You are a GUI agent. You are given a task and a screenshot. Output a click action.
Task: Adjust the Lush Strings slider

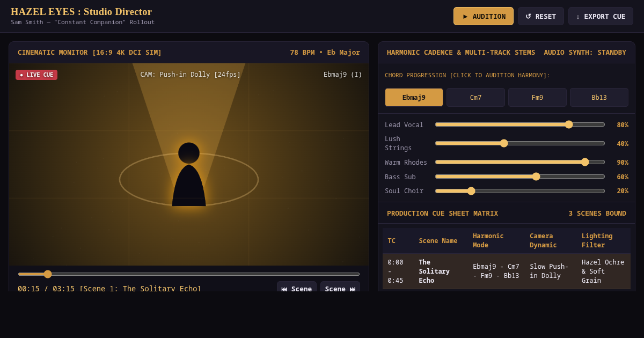click(520, 143)
